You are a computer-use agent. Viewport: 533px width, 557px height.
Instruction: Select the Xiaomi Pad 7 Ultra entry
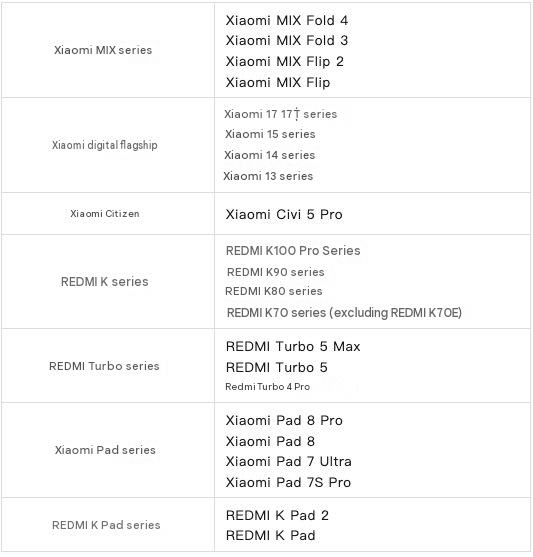[x=289, y=461]
